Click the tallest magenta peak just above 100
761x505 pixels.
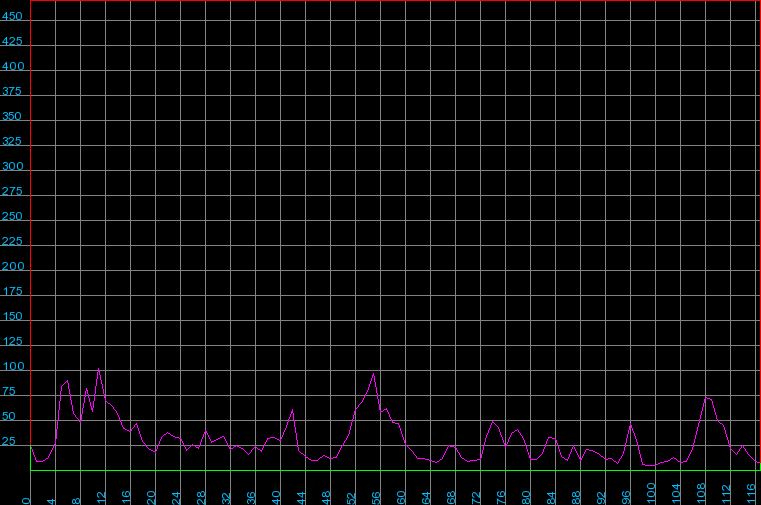(99, 370)
